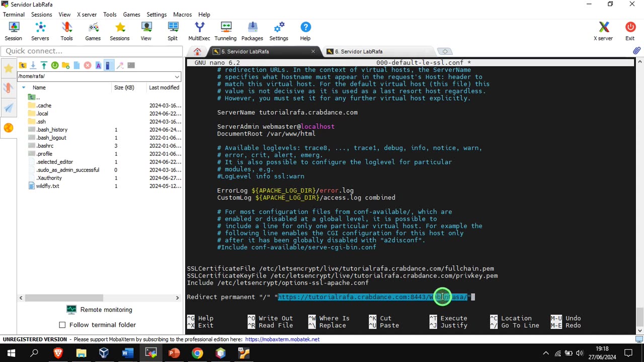Open the Packages toolbar icon

point(252,31)
